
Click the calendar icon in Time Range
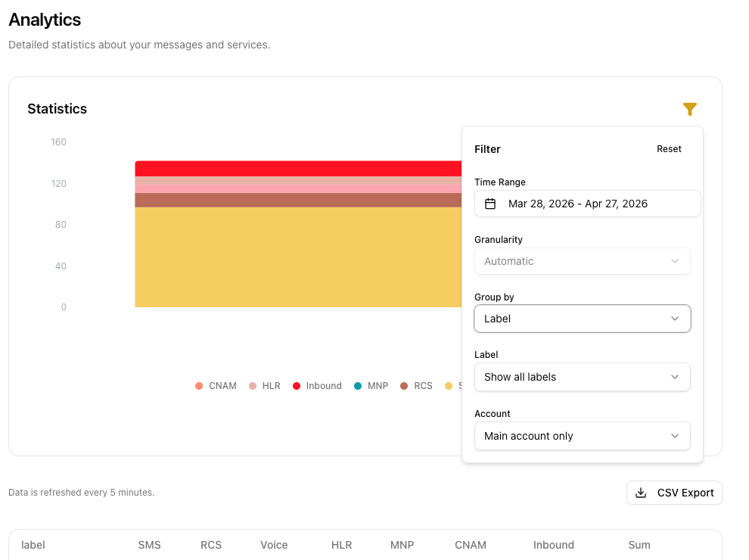click(490, 204)
